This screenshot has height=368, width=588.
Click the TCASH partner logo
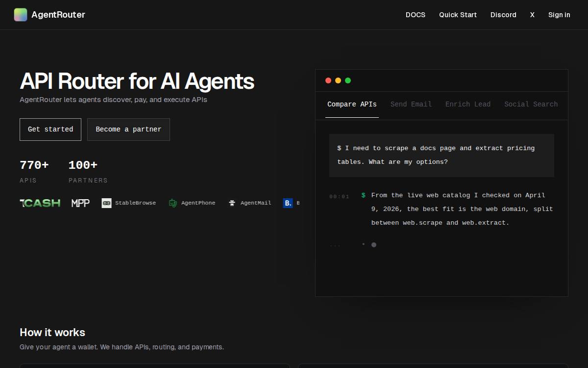click(x=40, y=203)
